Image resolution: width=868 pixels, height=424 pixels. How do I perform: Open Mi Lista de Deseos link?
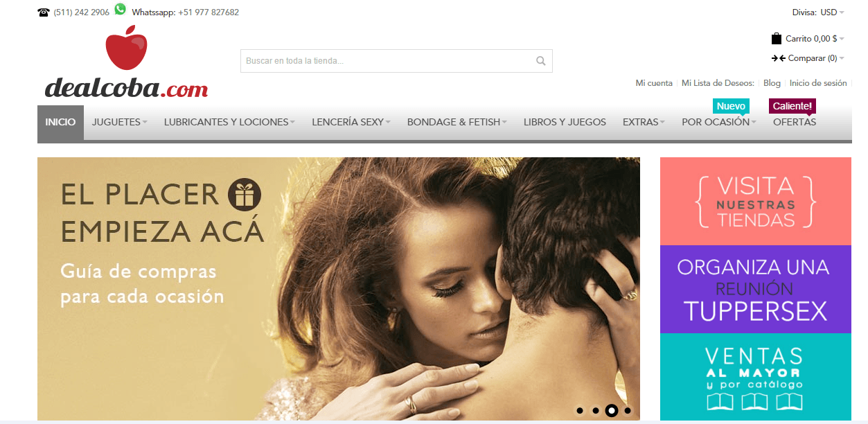click(718, 83)
